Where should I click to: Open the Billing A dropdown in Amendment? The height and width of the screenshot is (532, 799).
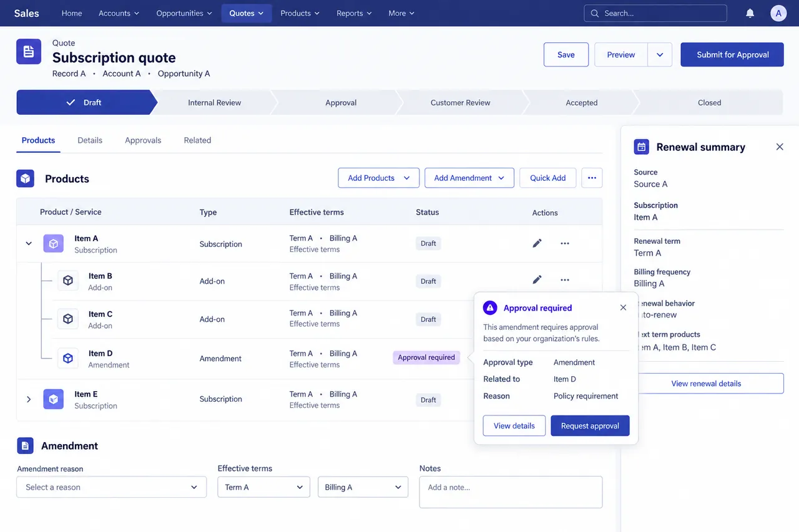click(x=363, y=487)
